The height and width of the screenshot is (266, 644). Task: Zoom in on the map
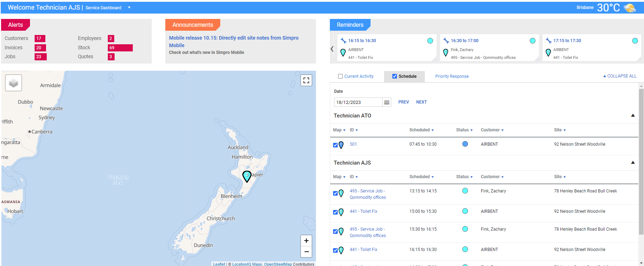pos(306,241)
